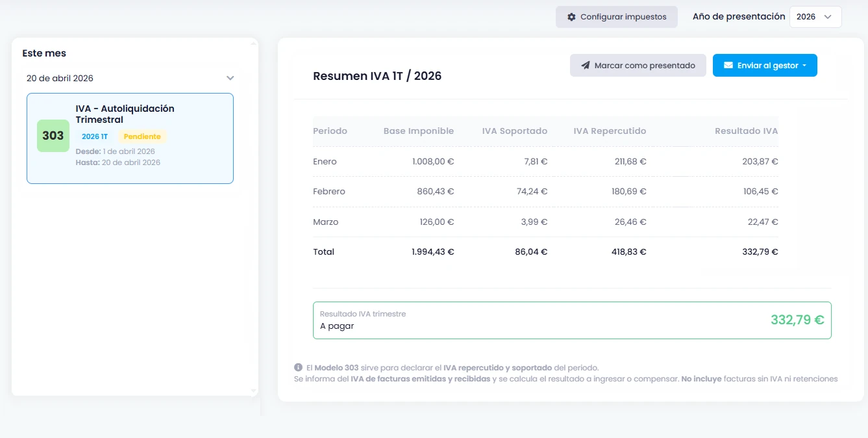Open Configurar impuestos settings
The width and height of the screenshot is (868, 438).
615,16
